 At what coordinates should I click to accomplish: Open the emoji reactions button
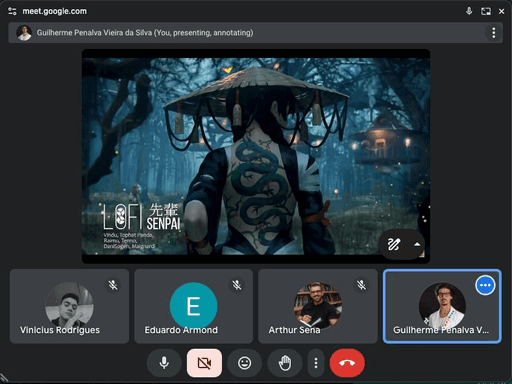(x=245, y=363)
